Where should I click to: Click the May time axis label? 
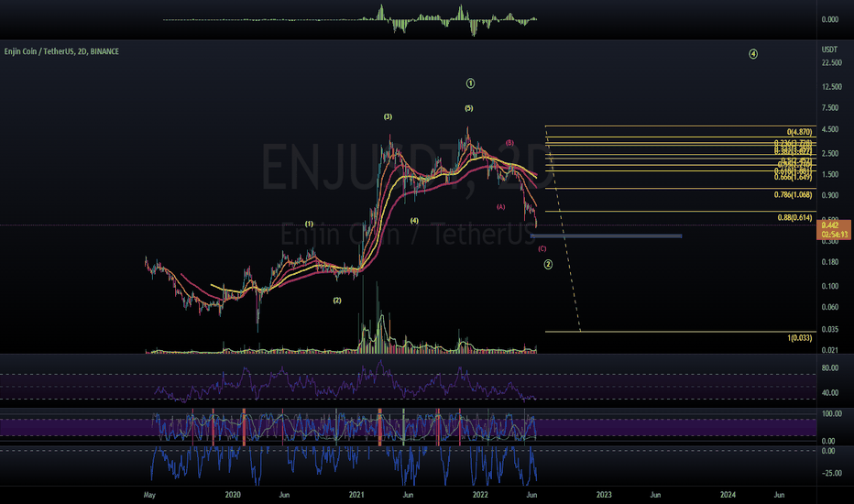point(149,495)
